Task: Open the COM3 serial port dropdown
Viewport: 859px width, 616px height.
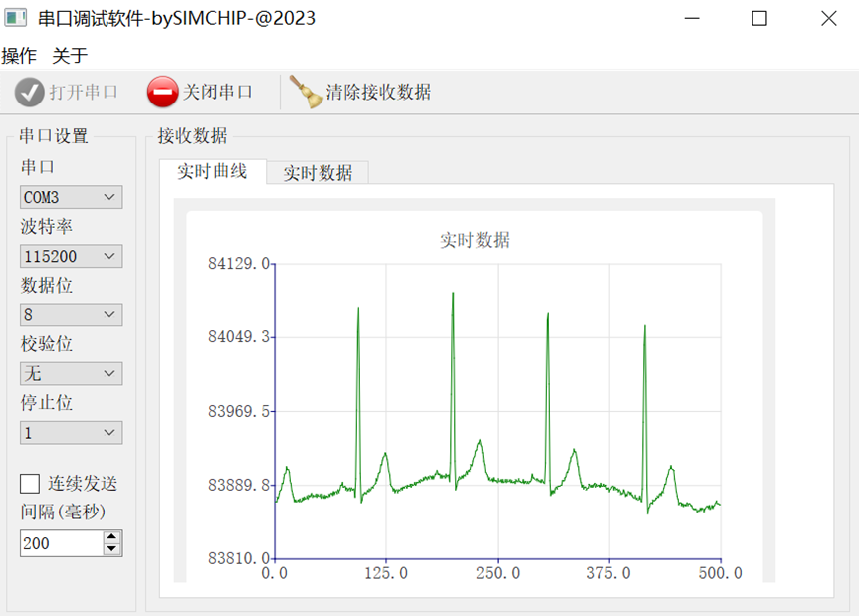Action: (71, 197)
